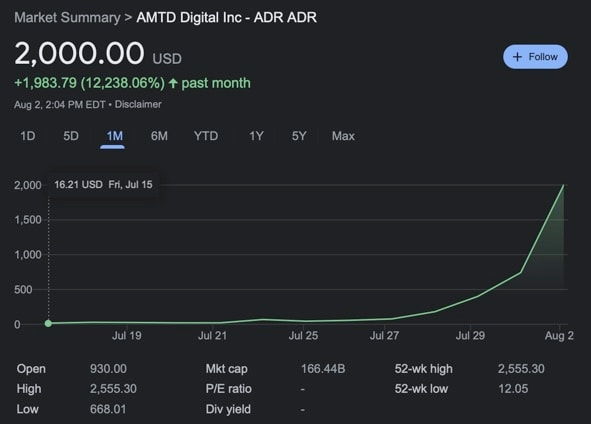Image resolution: width=591 pixels, height=424 pixels.
Task: Click the 1,500 y-axis label
Action: coord(28,220)
